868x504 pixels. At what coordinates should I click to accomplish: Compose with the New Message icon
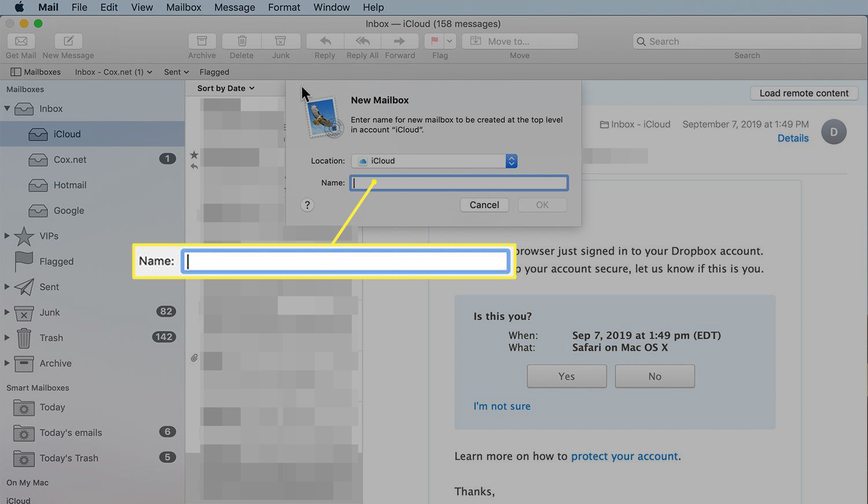click(x=68, y=41)
